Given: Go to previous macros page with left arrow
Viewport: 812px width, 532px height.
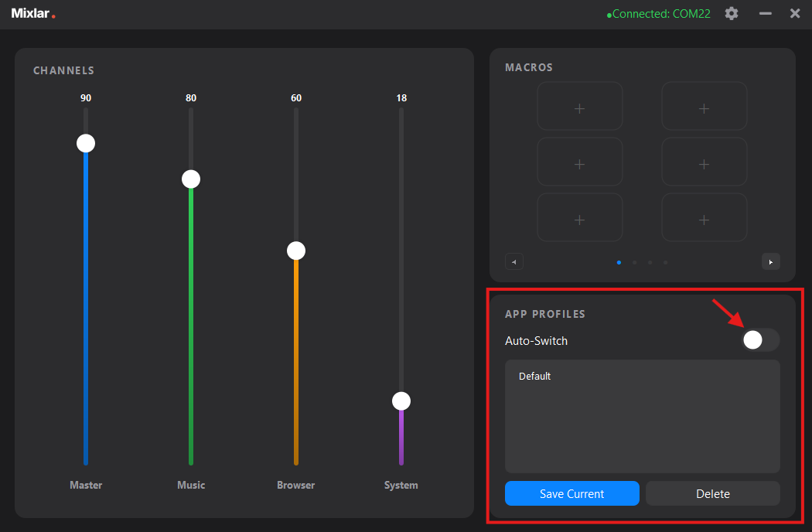Looking at the screenshot, I should [514, 261].
